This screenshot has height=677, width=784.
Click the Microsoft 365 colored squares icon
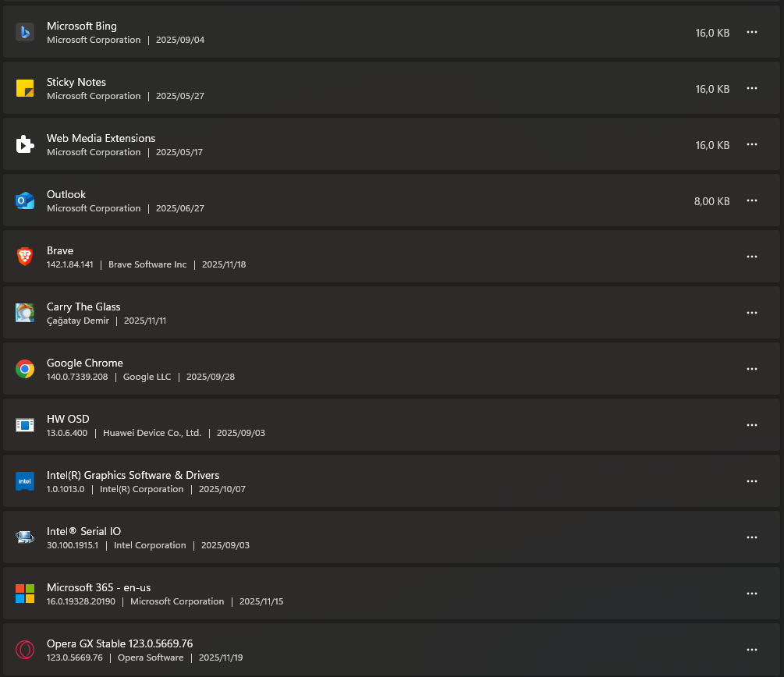(x=25, y=594)
